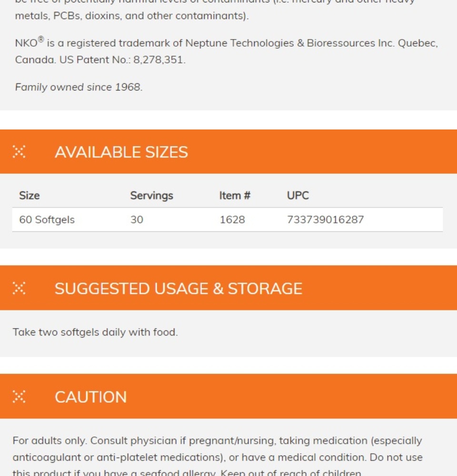Click the US Patent No. 8,278,351 text
This screenshot has height=476, width=457.
pos(122,60)
